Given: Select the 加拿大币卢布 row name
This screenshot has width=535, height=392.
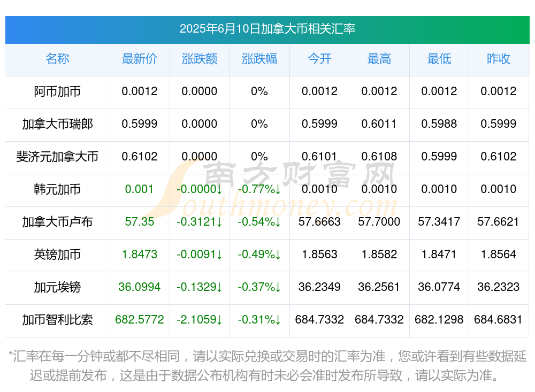Looking at the screenshot, I should tap(57, 222).
